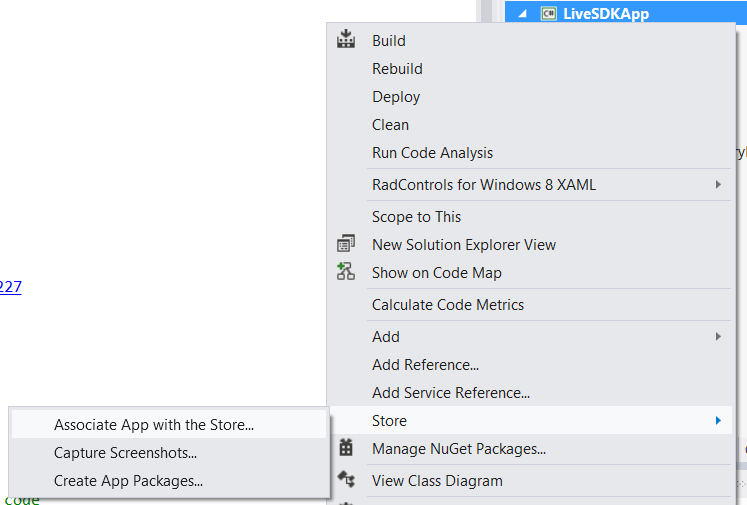The image size is (747, 505).
Task: Run Code Analysis on the project
Action: (x=432, y=153)
